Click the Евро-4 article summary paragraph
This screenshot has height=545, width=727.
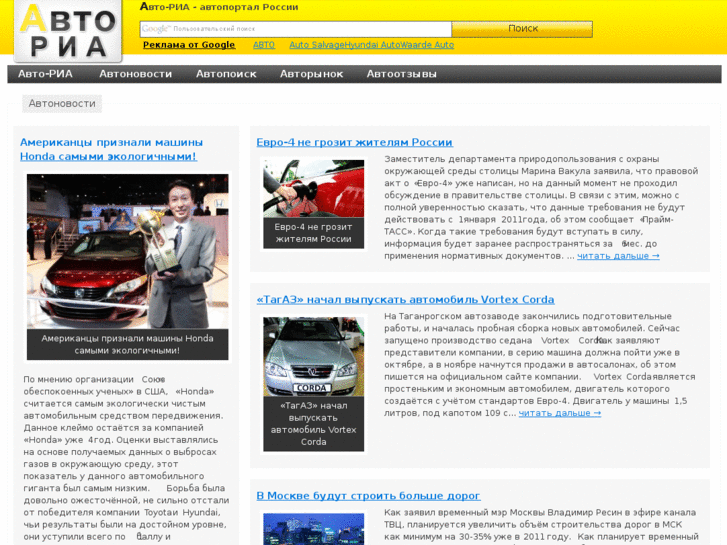click(542, 207)
